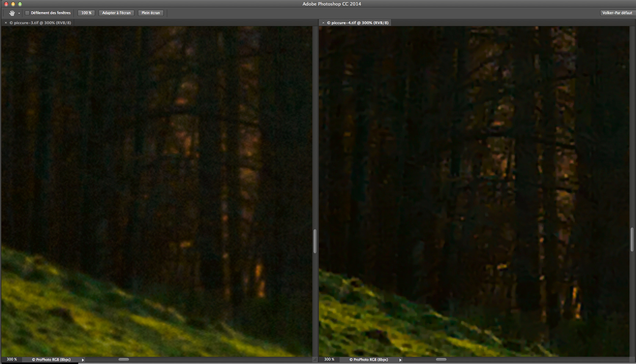This screenshot has height=364, width=636.
Task: Open the Volker-Par défaut workspace dropdown
Action: 617,13
